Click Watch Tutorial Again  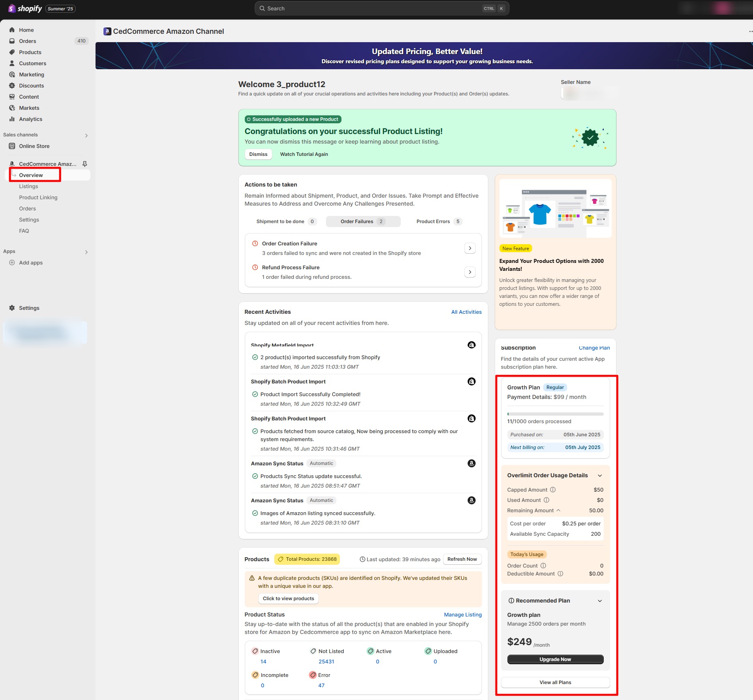point(304,154)
